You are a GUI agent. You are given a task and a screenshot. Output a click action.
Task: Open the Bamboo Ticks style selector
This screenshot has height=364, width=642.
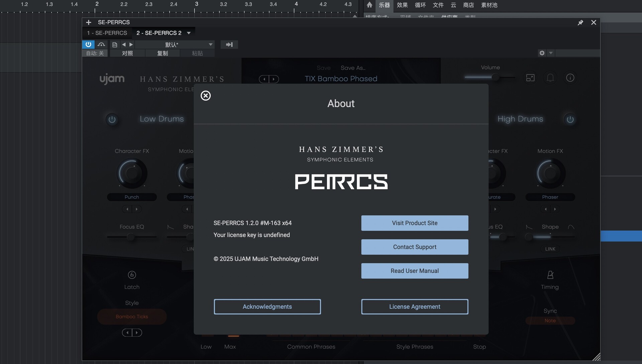click(x=132, y=317)
